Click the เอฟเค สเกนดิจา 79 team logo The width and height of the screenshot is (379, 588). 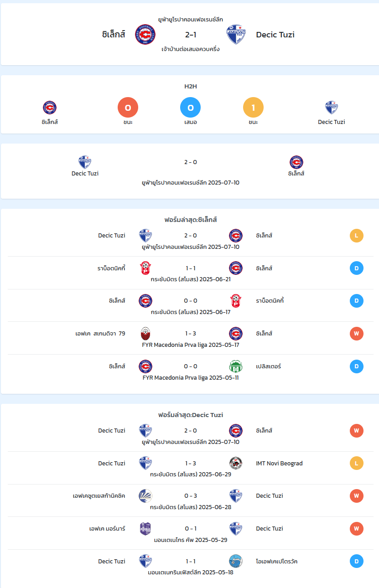point(145,334)
